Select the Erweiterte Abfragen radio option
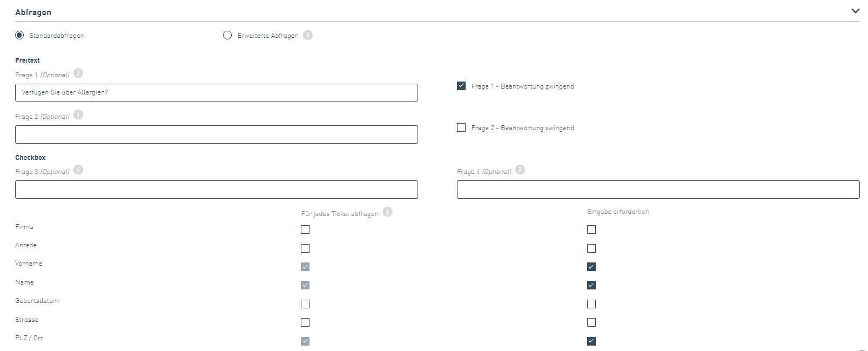 [227, 35]
